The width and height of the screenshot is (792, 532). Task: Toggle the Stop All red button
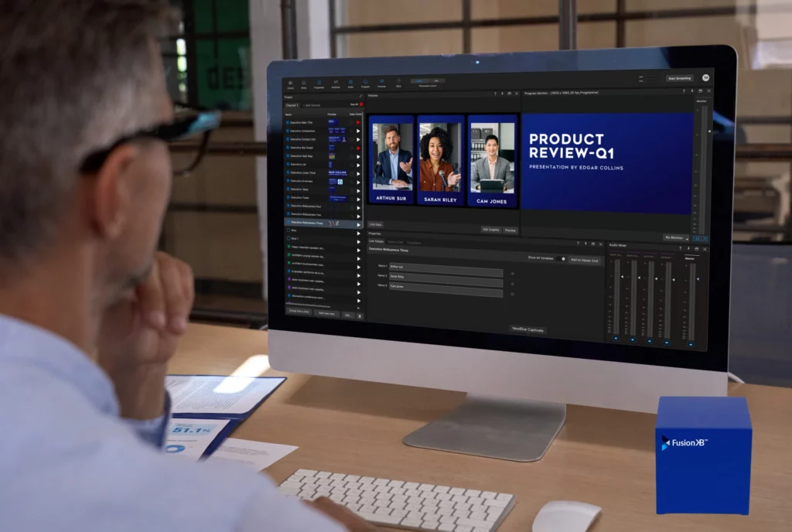360,104
